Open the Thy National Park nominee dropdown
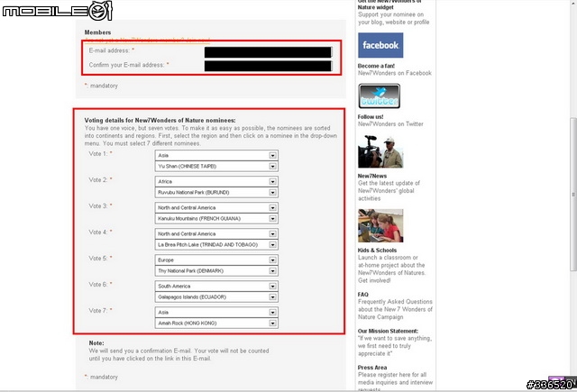577x392 pixels. [x=216, y=270]
